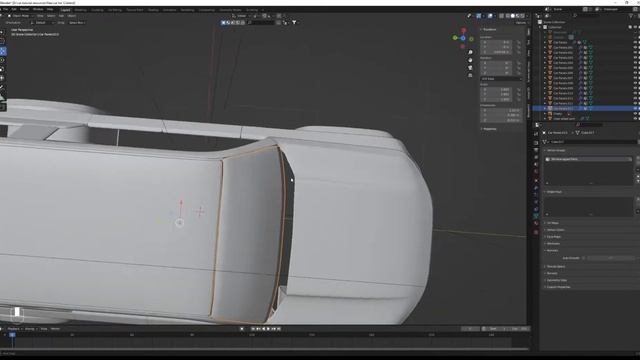Toggle viewport overlays button
The width and height of the screenshot is (640, 360).
pos(490,16)
